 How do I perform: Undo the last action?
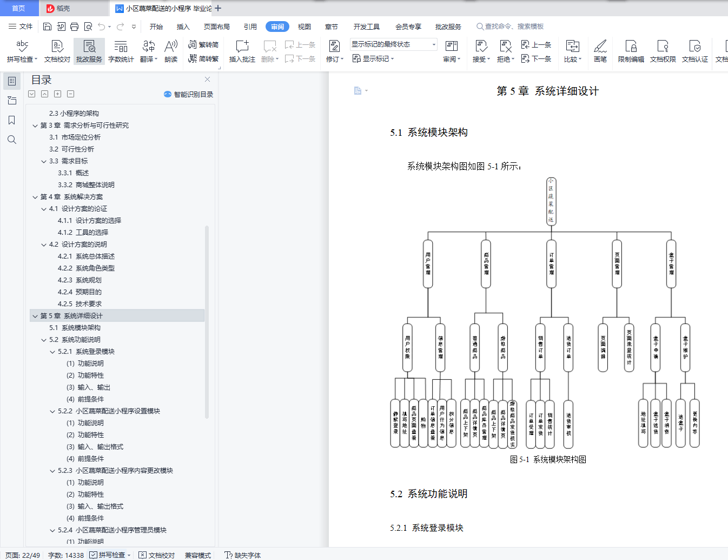point(101,27)
